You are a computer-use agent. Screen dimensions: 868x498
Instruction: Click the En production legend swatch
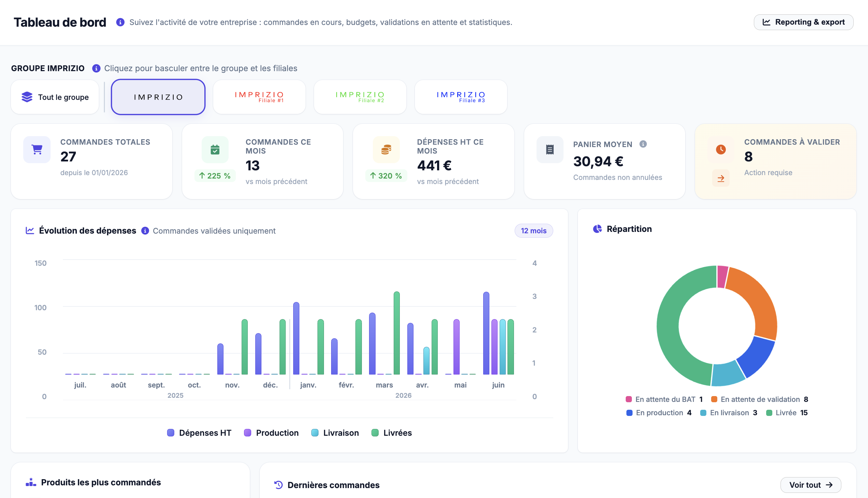(629, 413)
